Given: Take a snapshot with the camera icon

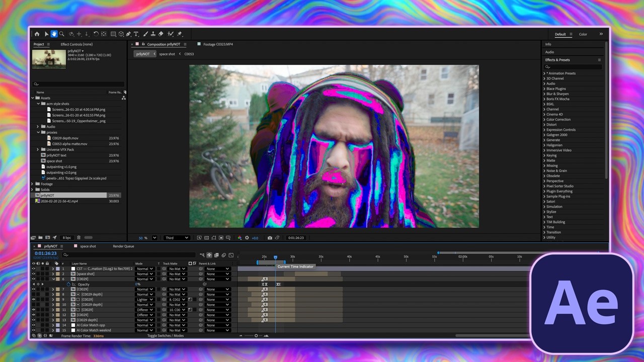Looking at the screenshot, I should [x=270, y=238].
